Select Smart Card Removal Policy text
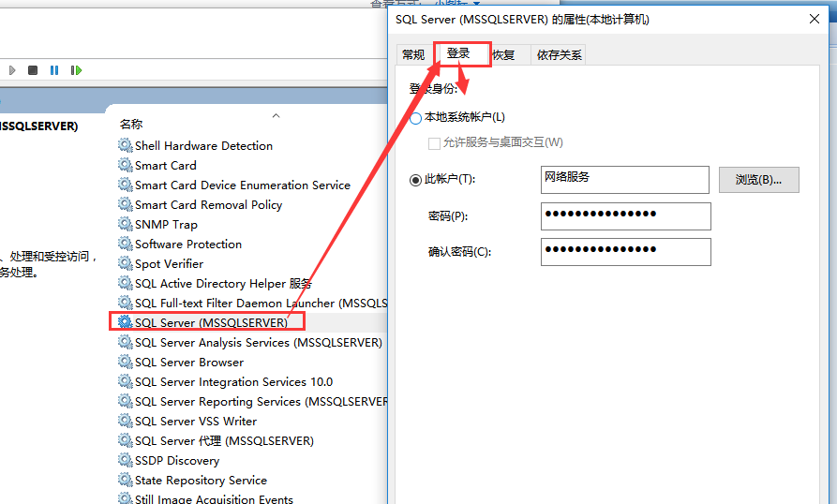This screenshot has height=504, width=837. coord(208,205)
